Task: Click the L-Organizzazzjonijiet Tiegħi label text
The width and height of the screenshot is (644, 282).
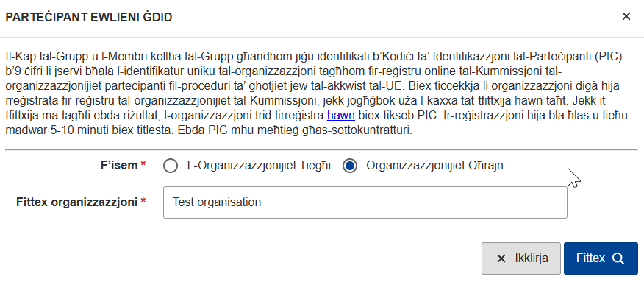Action: 259,166
